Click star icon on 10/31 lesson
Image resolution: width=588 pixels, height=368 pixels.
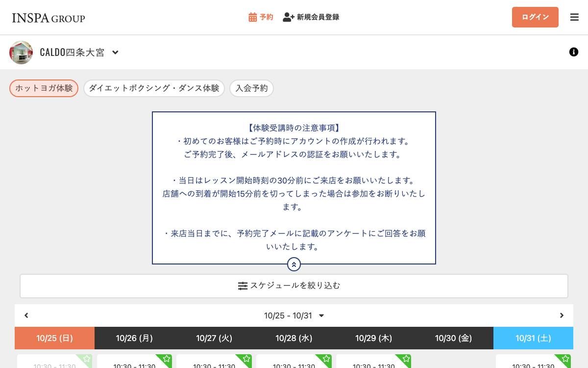[565, 359]
